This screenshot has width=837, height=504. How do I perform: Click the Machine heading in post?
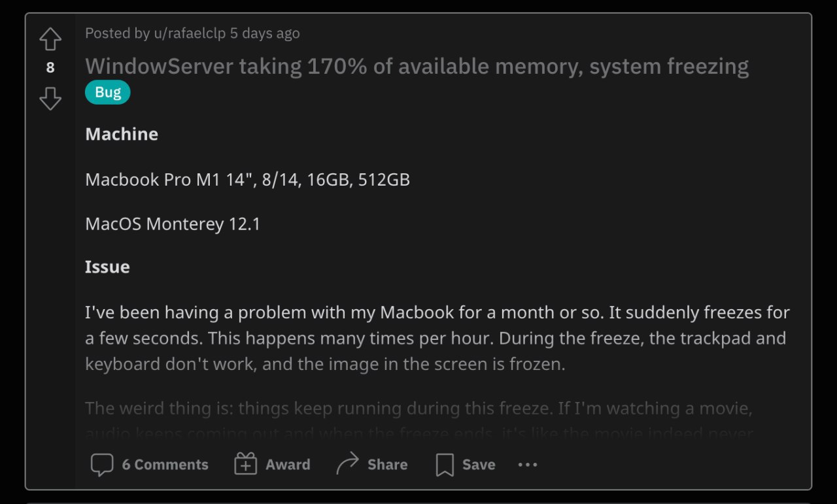pos(122,134)
